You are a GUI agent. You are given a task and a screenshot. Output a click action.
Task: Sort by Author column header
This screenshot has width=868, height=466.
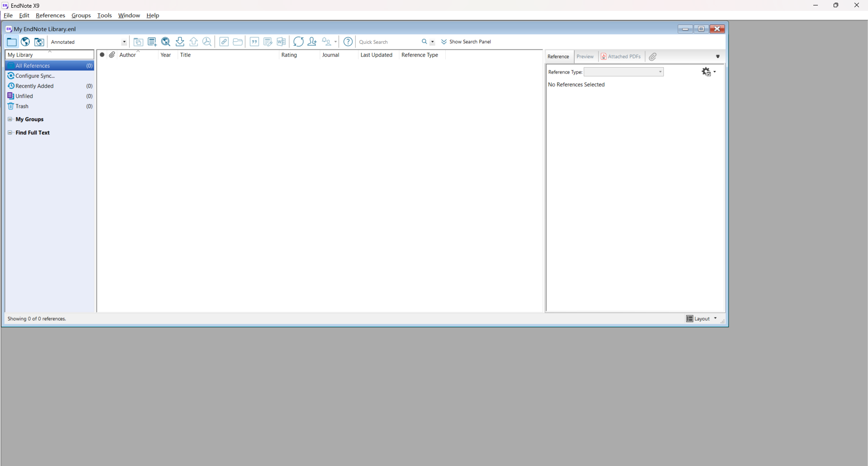coord(137,55)
